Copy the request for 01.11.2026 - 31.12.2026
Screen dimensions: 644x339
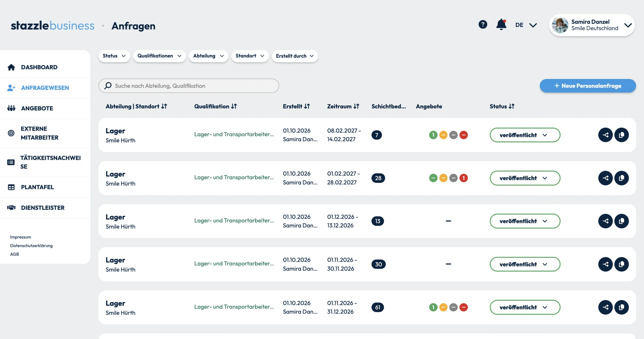tap(621, 307)
